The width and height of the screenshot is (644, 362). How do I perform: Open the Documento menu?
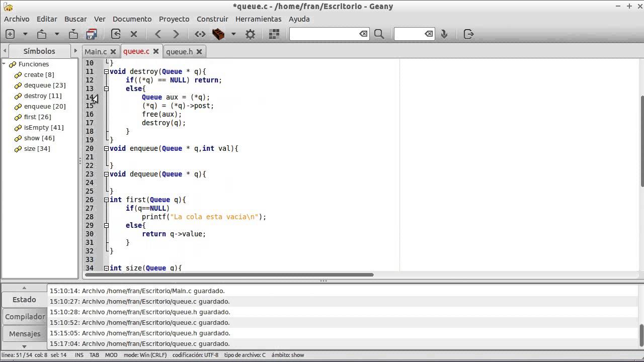click(132, 19)
